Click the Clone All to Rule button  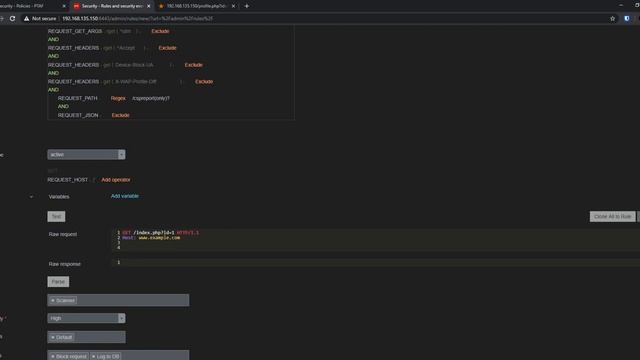[x=613, y=216]
